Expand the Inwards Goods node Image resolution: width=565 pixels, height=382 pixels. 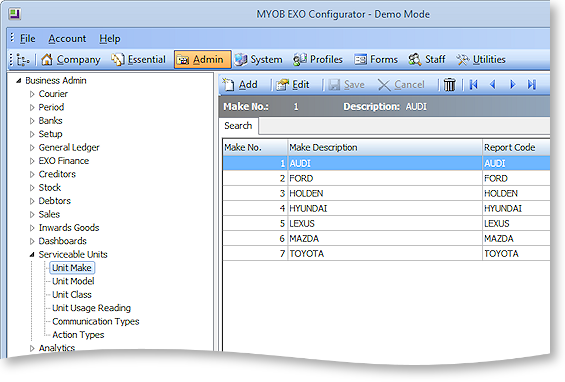[32, 228]
